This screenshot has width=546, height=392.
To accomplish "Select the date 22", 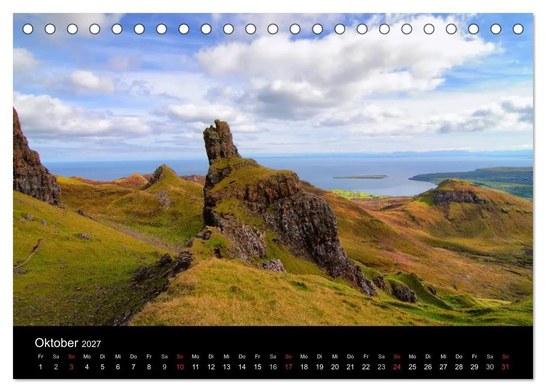I will pyautogui.click(x=366, y=367).
